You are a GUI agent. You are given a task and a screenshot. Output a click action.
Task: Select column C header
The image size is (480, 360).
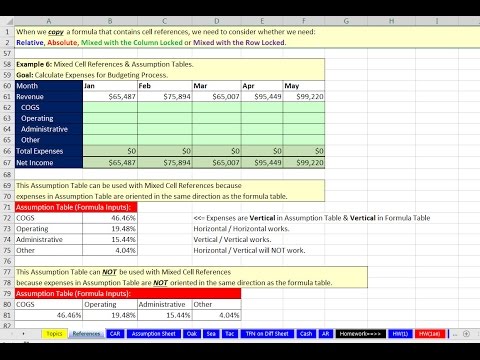coord(165,21)
